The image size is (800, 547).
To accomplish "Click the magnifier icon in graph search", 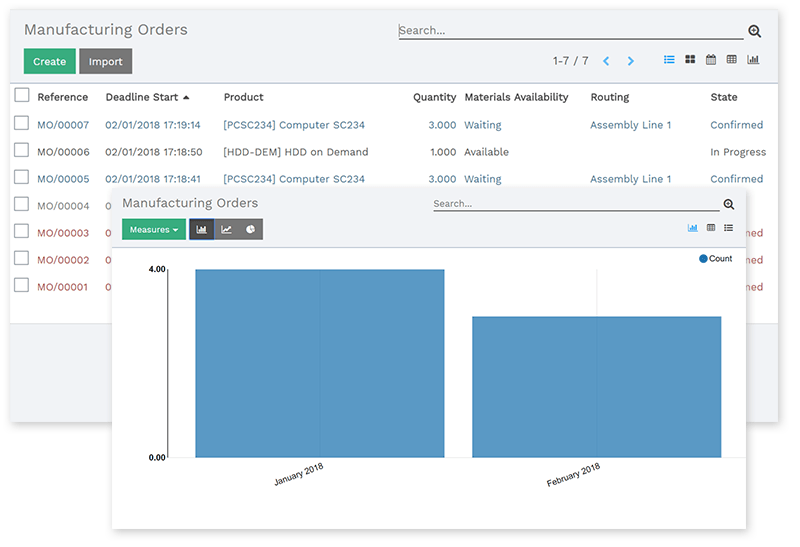I will pos(729,204).
